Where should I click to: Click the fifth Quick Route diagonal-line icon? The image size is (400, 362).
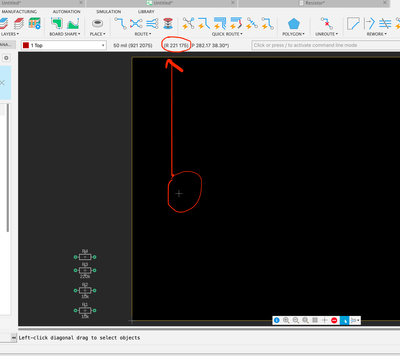pyautogui.click(x=252, y=23)
